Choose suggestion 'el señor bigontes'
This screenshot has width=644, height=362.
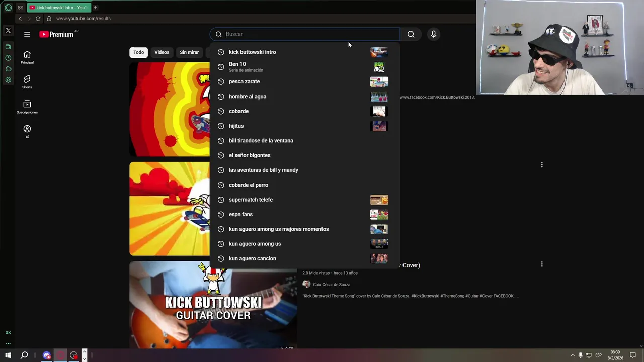304,155
